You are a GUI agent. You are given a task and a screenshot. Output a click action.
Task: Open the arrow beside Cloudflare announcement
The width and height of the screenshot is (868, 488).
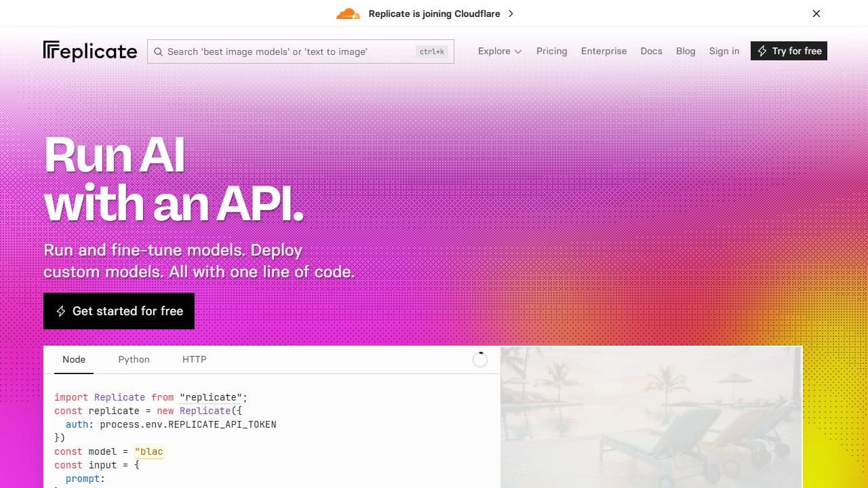pyautogui.click(x=511, y=14)
